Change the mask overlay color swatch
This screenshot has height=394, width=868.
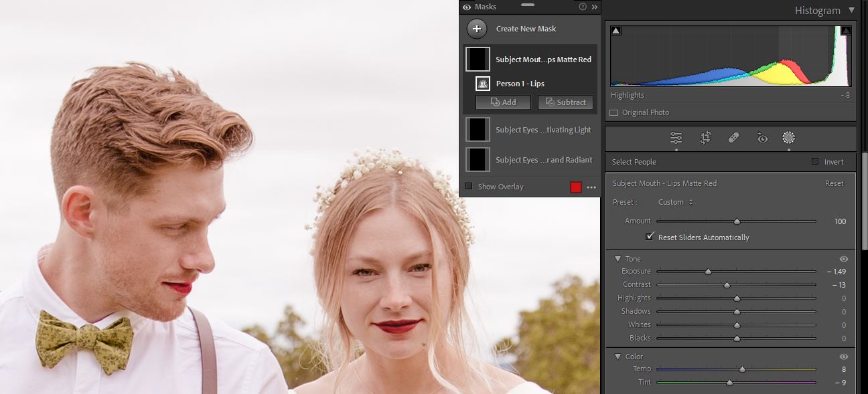[576, 187]
